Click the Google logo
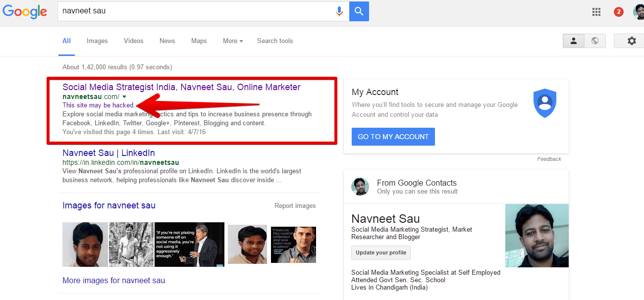 (x=25, y=12)
